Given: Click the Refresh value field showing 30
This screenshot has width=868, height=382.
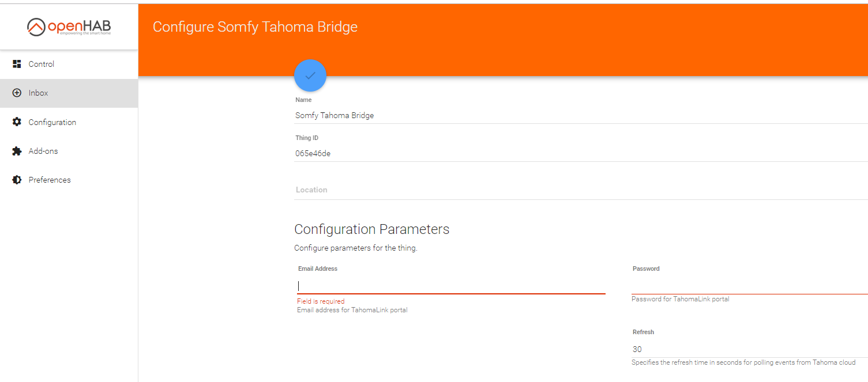Looking at the screenshot, I should click(x=749, y=349).
